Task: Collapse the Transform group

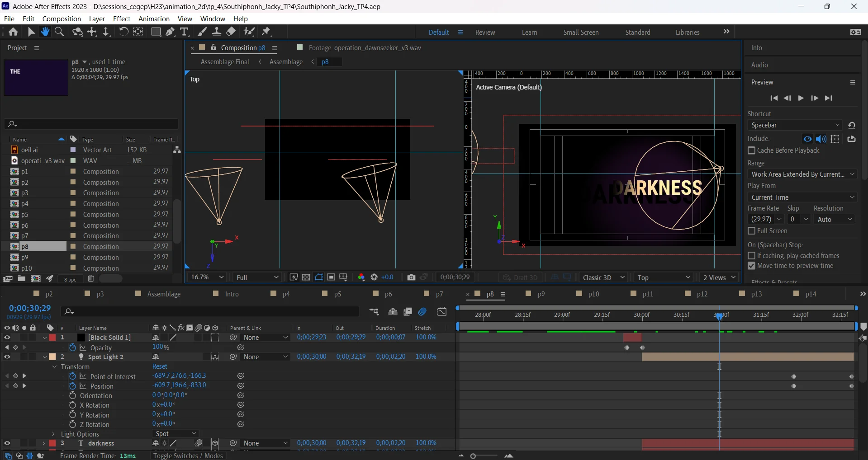Action: (x=54, y=367)
